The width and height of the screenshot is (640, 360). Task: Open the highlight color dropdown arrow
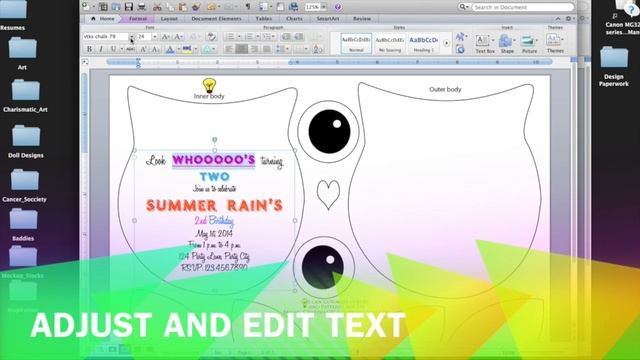click(196, 49)
